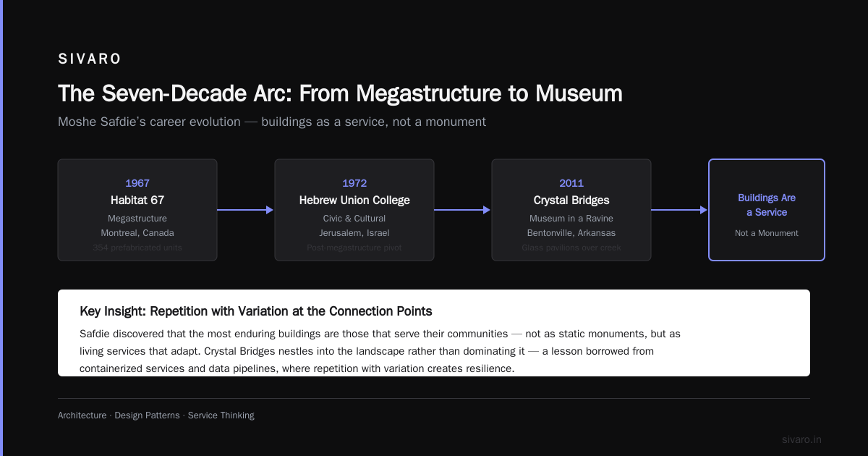Click the Seven-Decade Arc main title
868x456 pixels.
point(340,94)
